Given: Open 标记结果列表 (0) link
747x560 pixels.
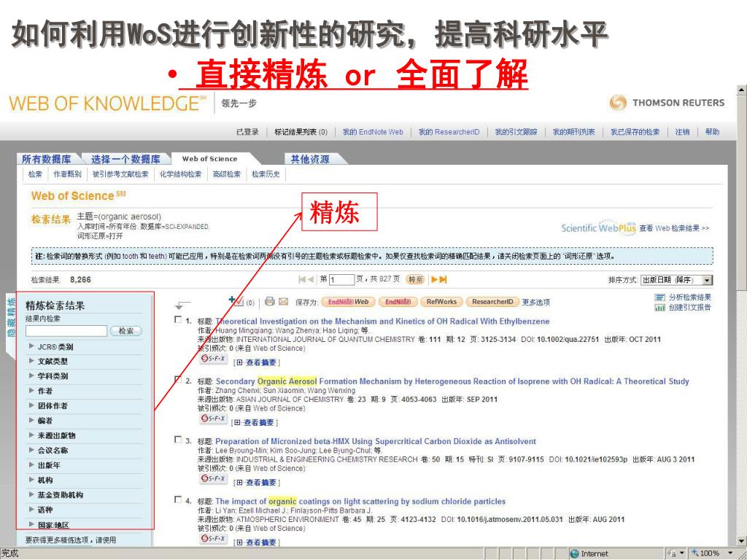Looking at the screenshot, I should tap(301, 132).
